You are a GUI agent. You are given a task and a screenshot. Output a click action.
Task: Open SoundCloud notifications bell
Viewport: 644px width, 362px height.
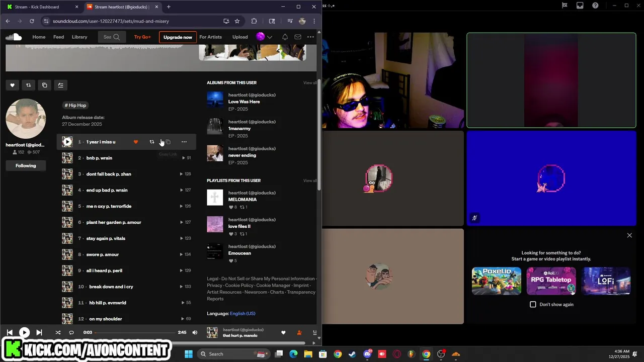point(285,37)
